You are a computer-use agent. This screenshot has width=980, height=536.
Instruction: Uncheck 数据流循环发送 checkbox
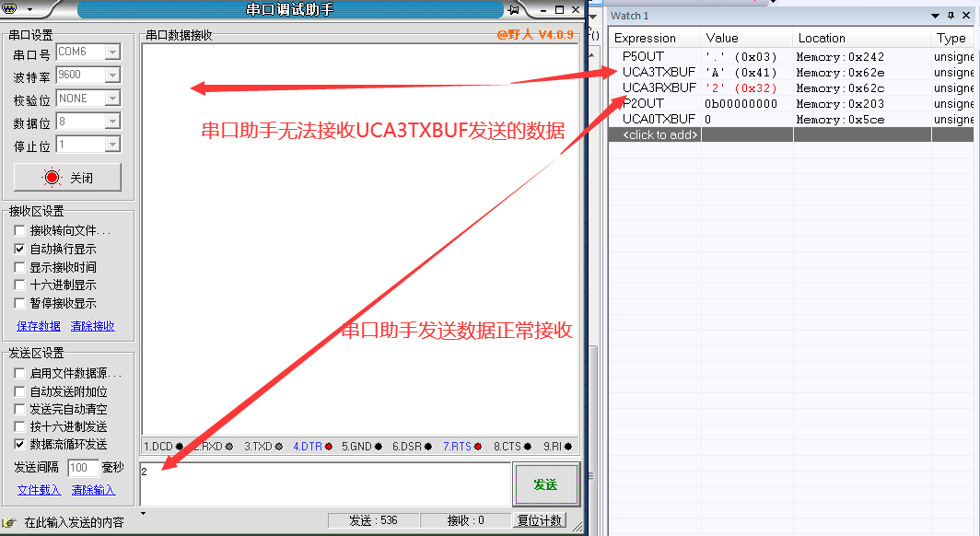click(x=19, y=444)
